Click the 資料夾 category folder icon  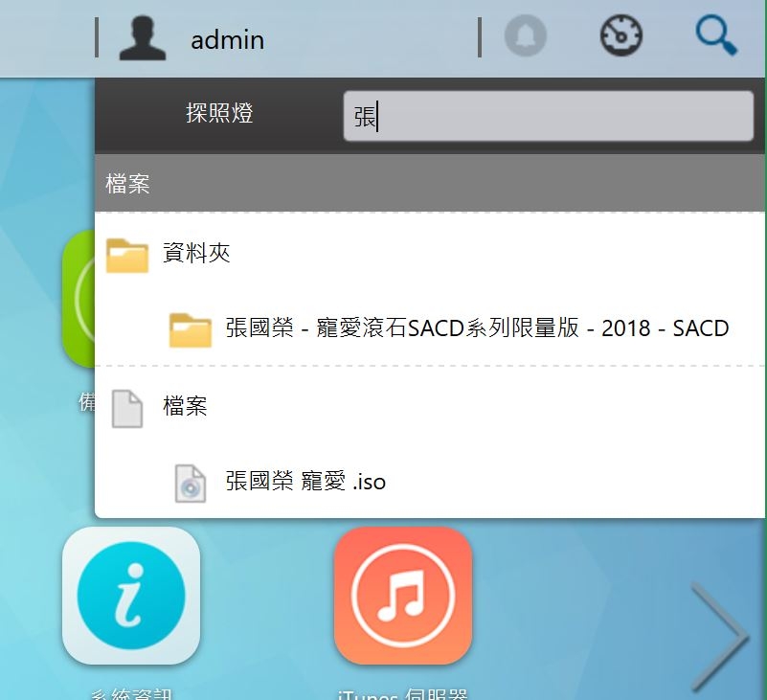coord(127,255)
